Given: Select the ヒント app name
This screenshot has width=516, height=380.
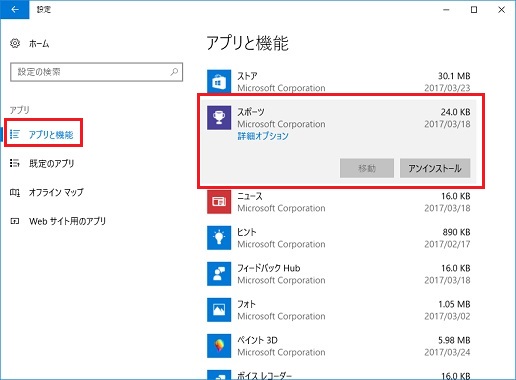Looking at the screenshot, I should pyautogui.click(x=247, y=232).
